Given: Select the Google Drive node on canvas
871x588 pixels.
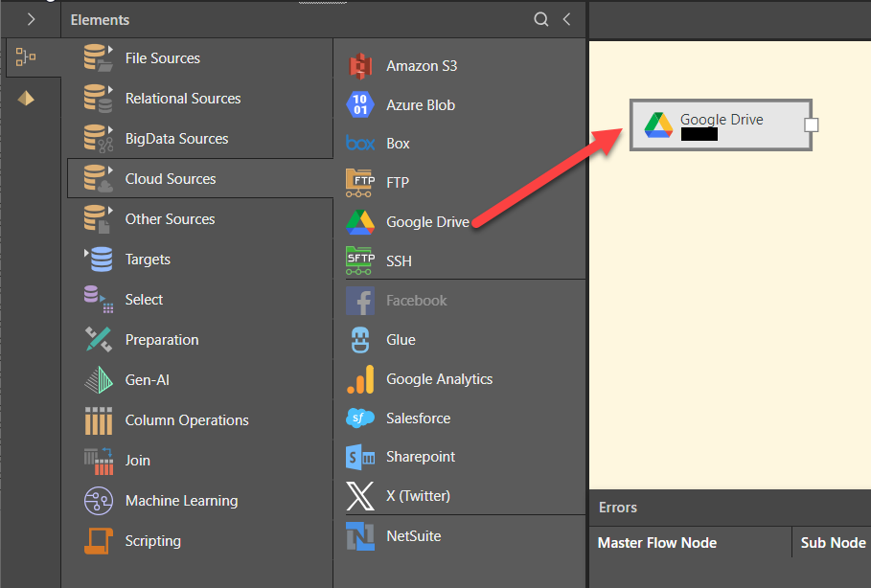Looking at the screenshot, I should pos(719,124).
